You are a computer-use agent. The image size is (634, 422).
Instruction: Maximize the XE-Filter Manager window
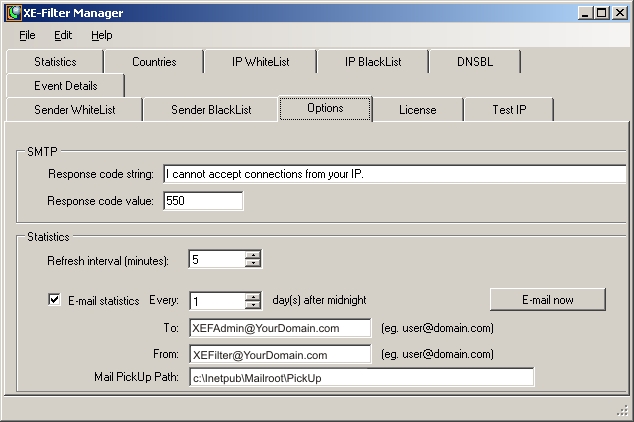tap(601, 13)
